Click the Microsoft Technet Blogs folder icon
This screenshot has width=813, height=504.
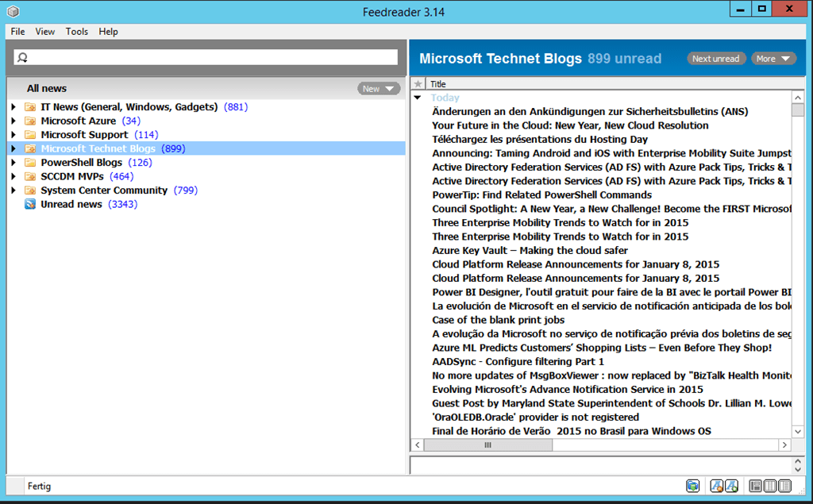(x=30, y=148)
